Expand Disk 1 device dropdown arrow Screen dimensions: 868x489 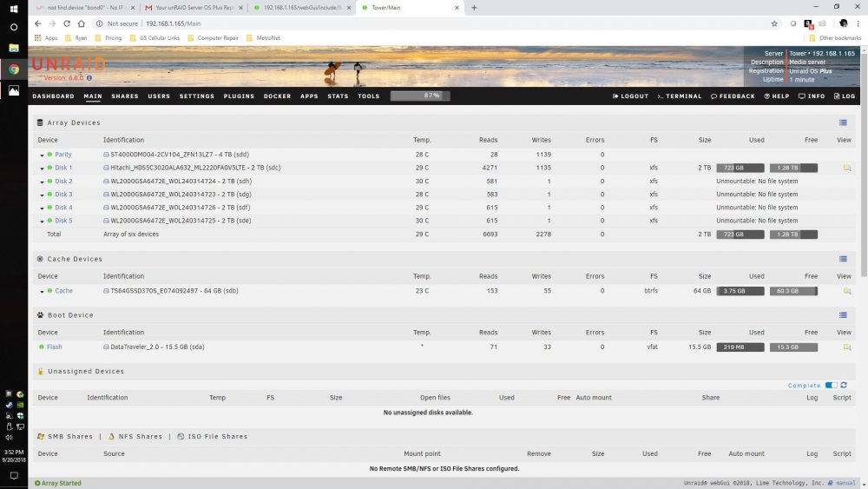click(x=42, y=169)
